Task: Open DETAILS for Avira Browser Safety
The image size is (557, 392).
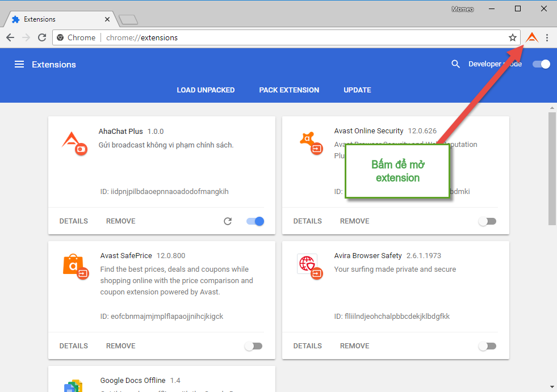Action: pyautogui.click(x=308, y=346)
